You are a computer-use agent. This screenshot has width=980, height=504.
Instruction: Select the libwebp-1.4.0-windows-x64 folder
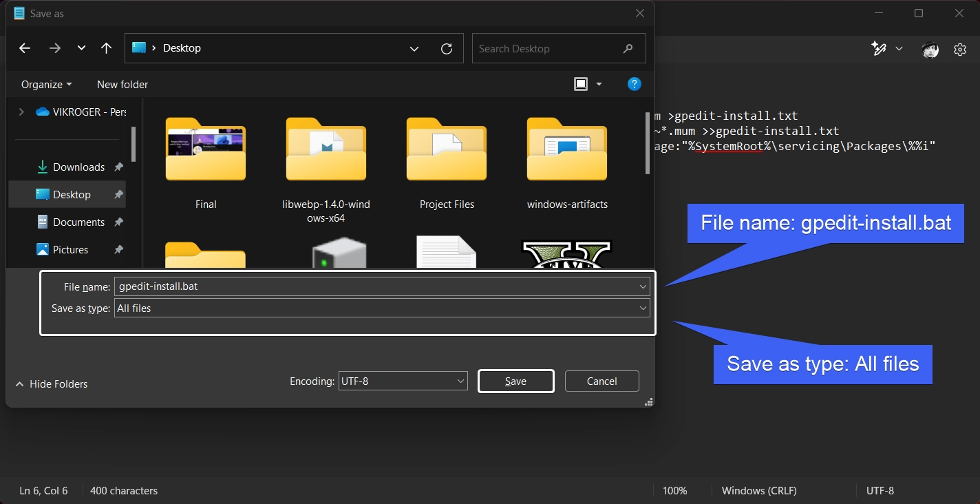coord(326,170)
